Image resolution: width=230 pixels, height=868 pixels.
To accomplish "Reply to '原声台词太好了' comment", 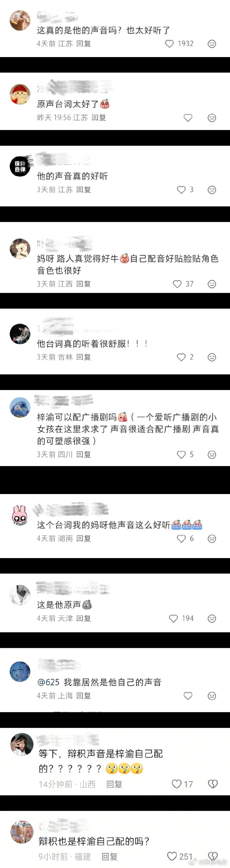I will (x=99, y=118).
